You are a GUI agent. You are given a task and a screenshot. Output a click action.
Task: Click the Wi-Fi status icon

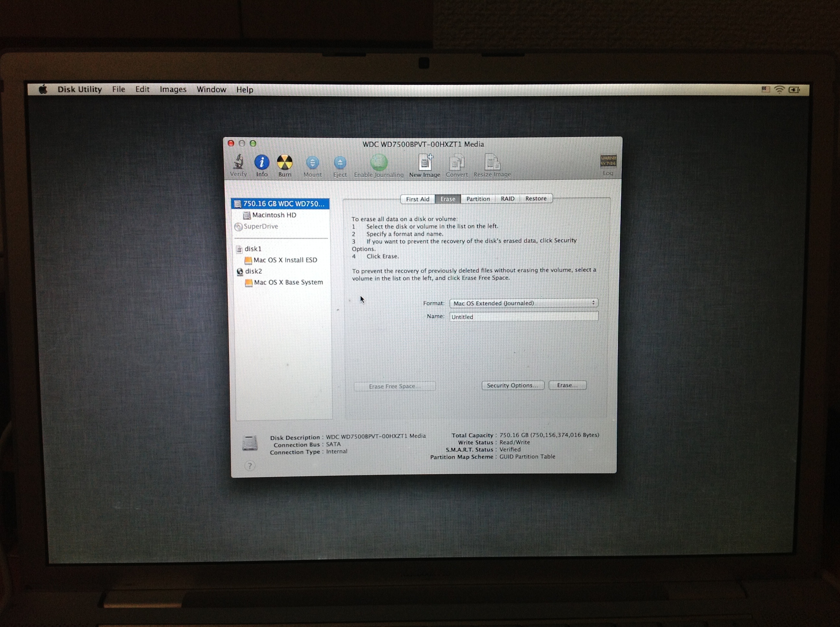tap(779, 90)
